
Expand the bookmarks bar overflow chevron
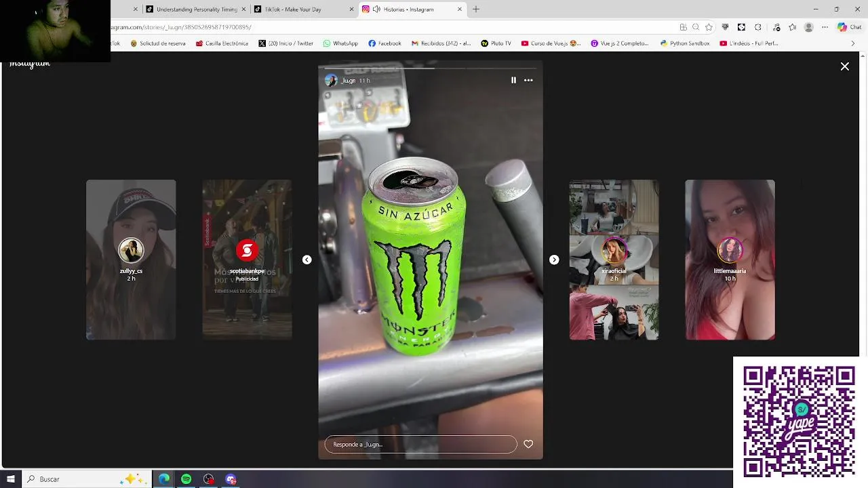(853, 43)
